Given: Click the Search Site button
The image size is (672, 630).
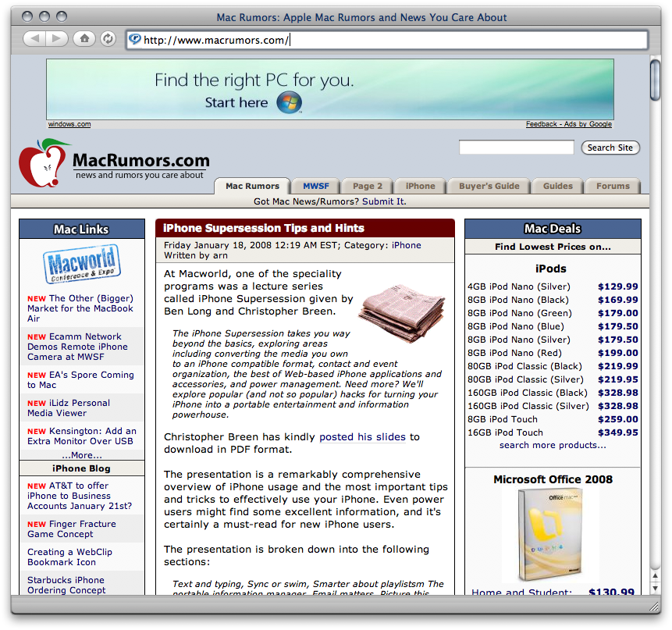Looking at the screenshot, I should 610,148.
